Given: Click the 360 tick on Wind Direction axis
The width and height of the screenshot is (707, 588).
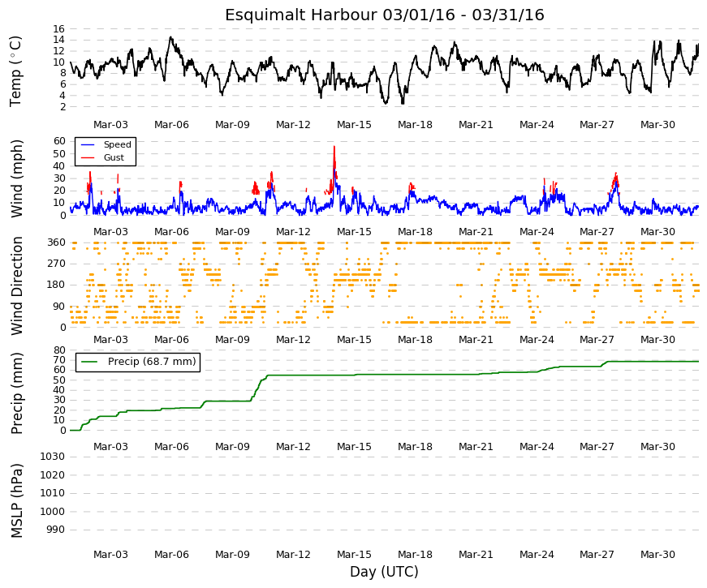Looking at the screenshot, I should point(56,242).
